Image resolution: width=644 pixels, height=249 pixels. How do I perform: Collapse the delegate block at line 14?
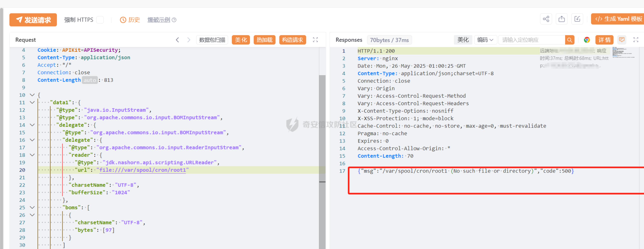[x=32, y=125]
